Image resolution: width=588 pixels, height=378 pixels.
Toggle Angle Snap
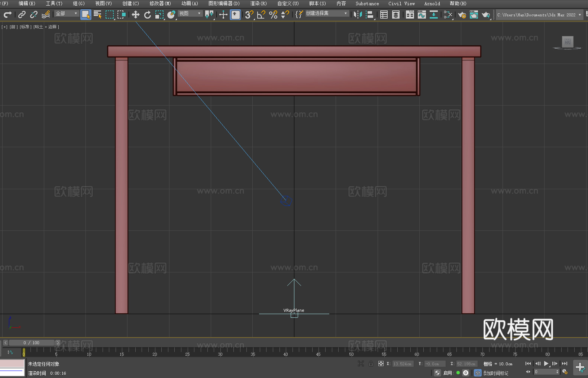point(261,14)
